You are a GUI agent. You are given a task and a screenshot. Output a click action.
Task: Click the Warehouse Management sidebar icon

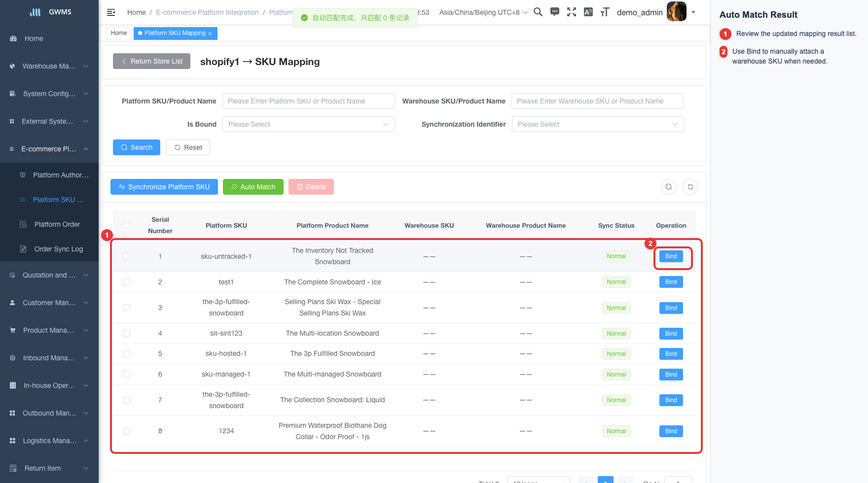(x=12, y=66)
